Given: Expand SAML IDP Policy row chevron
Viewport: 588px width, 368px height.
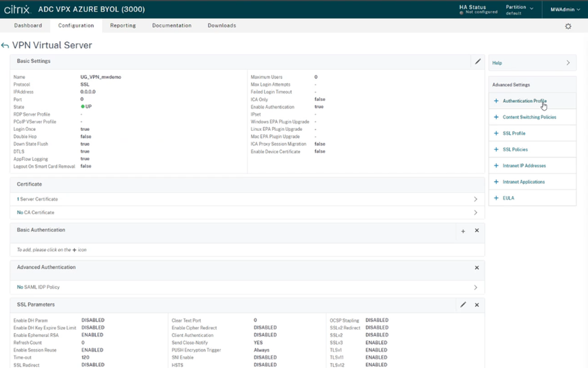Looking at the screenshot, I should (476, 287).
